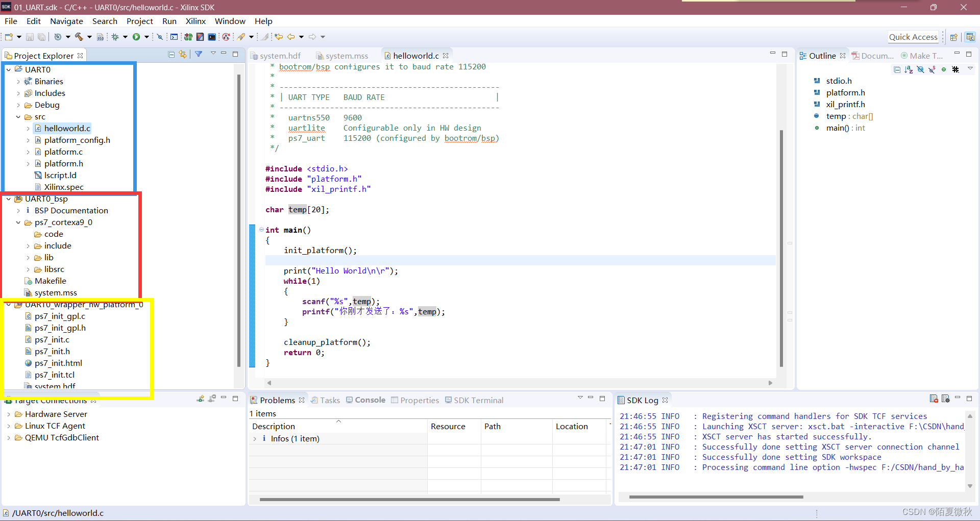Open the SDK Terminal launch icon
The image size is (980, 521).
[x=211, y=36]
